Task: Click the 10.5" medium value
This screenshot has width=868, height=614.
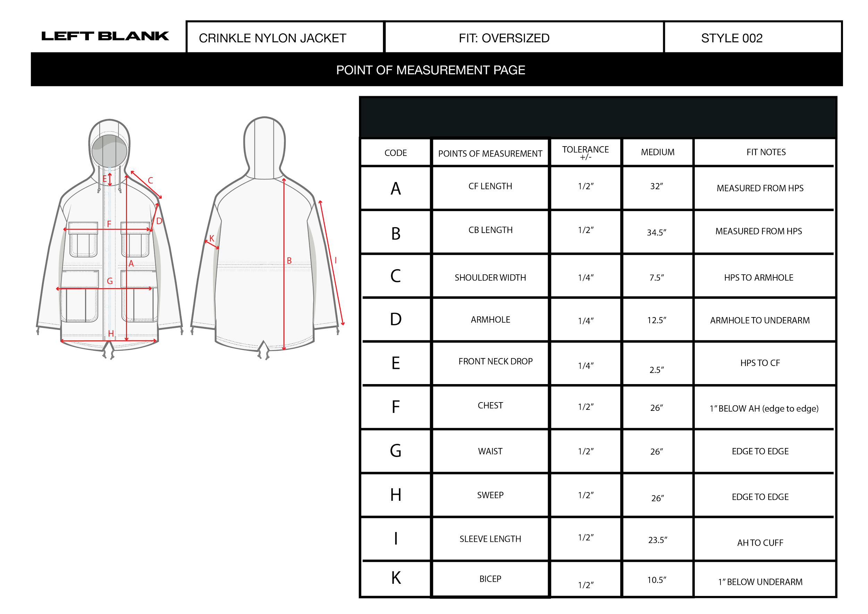Action: click(656, 580)
